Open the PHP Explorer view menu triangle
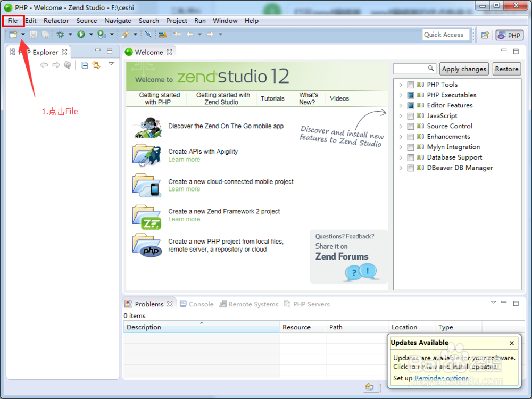 click(x=111, y=64)
